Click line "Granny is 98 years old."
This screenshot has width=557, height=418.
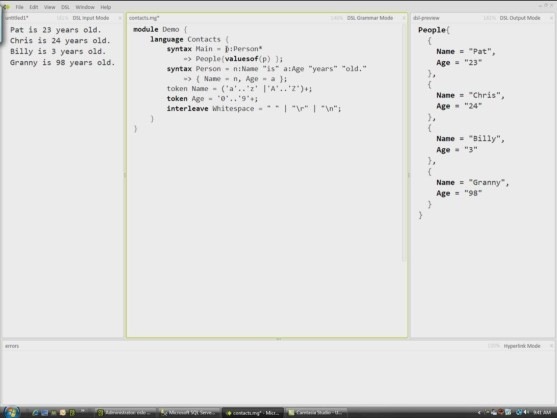[x=63, y=63]
